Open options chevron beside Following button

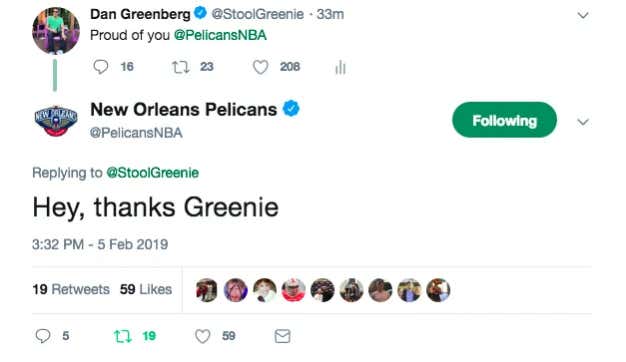click(x=583, y=121)
